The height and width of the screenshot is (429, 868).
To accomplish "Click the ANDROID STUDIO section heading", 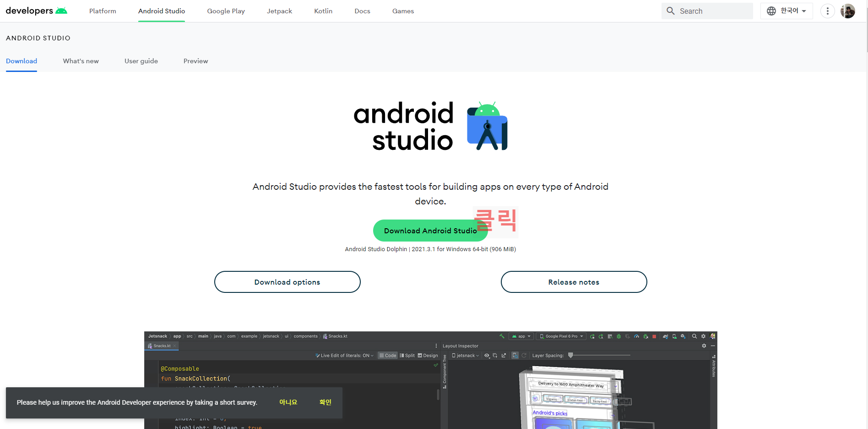I will [38, 38].
